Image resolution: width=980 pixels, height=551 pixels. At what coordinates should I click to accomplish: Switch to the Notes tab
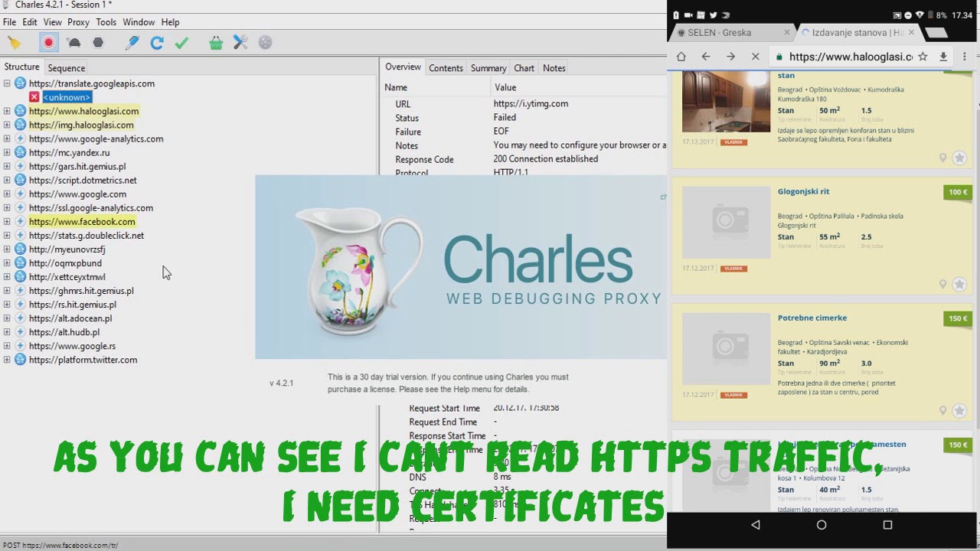[554, 68]
